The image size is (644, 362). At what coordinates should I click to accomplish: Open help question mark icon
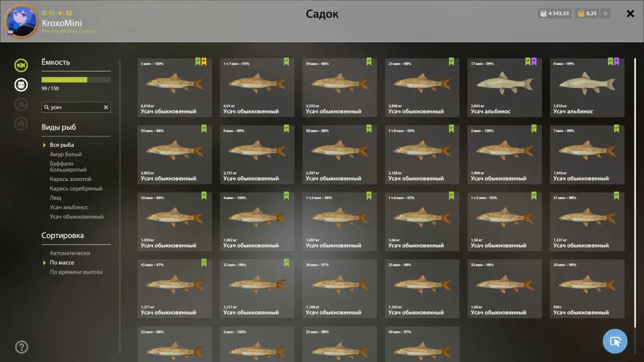point(22,347)
